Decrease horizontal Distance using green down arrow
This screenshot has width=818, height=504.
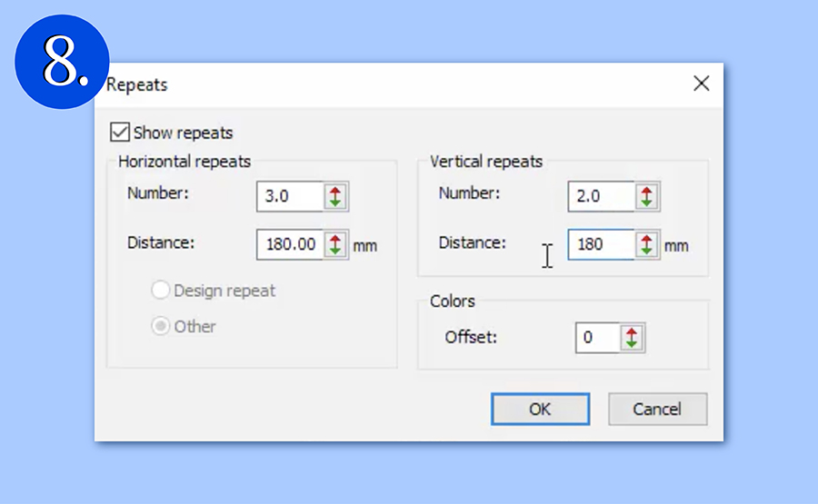click(x=335, y=251)
